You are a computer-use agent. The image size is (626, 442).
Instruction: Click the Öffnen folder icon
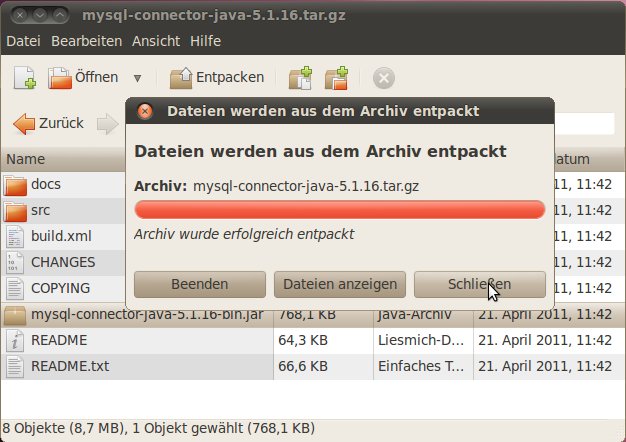point(61,78)
